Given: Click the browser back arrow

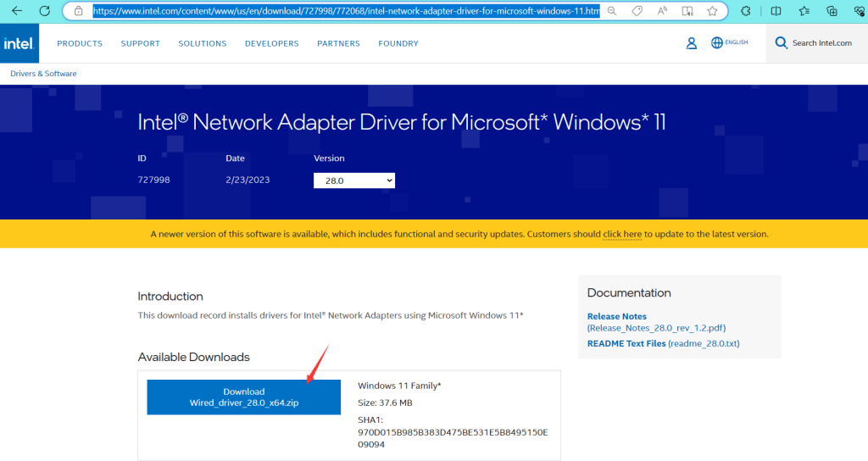Looking at the screenshot, I should pyautogui.click(x=16, y=11).
